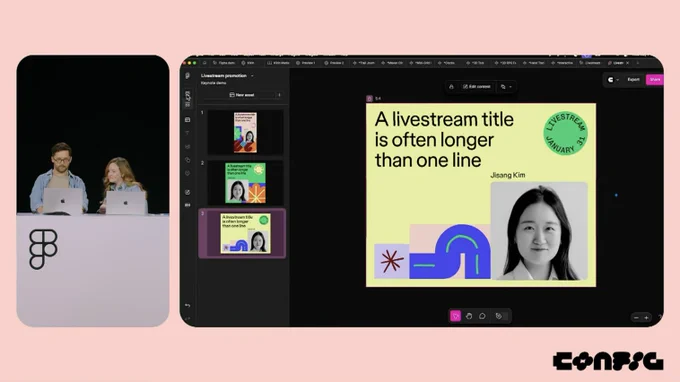
Task: Click the duplicate icon in the top canvas toolbar
Action: click(503, 87)
